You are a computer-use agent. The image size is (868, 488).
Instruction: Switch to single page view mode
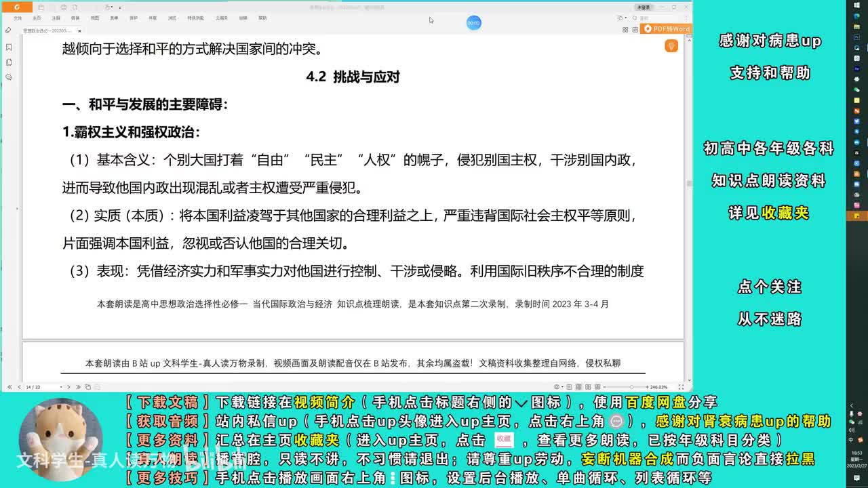click(x=569, y=387)
